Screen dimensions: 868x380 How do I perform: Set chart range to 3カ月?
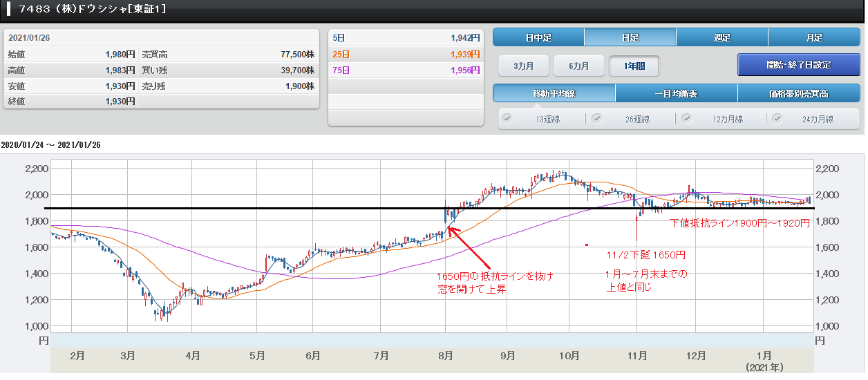point(523,66)
